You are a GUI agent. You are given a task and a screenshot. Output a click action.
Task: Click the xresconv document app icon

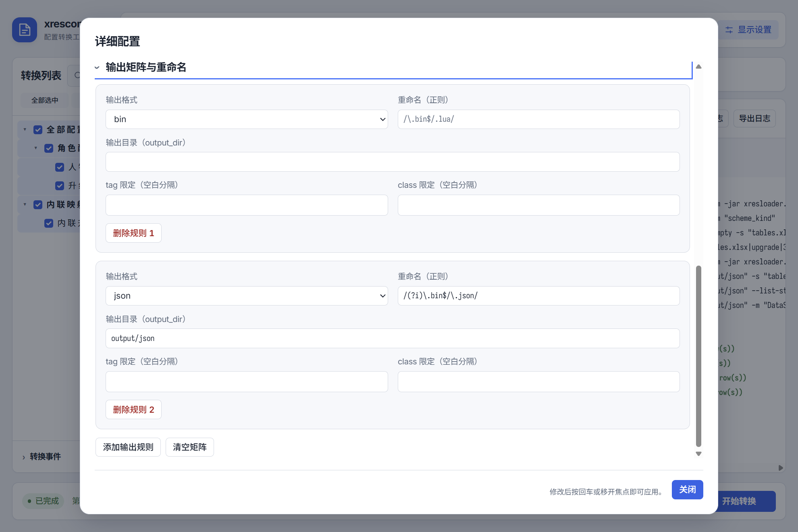tap(25, 30)
